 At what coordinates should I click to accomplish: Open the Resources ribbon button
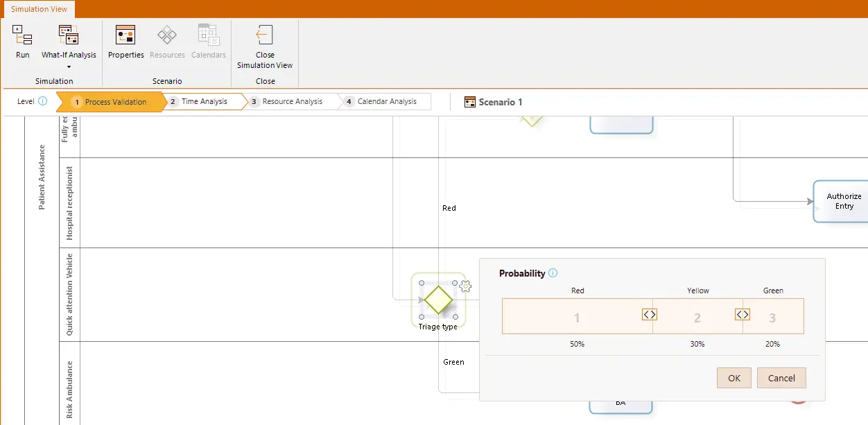pos(167,42)
